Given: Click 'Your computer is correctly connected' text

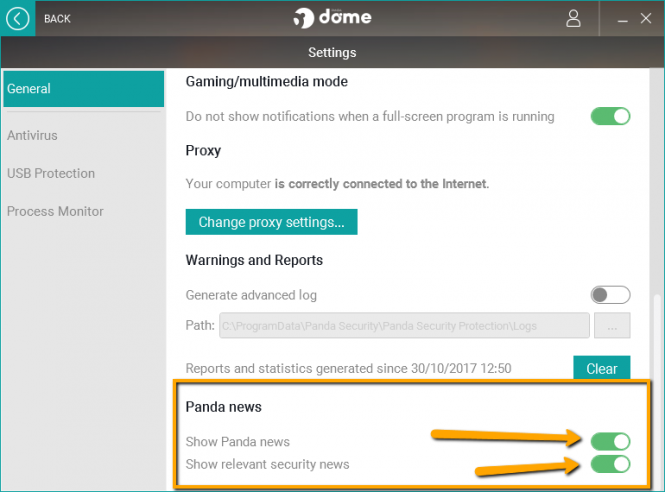Looking at the screenshot, I should 337,184.
